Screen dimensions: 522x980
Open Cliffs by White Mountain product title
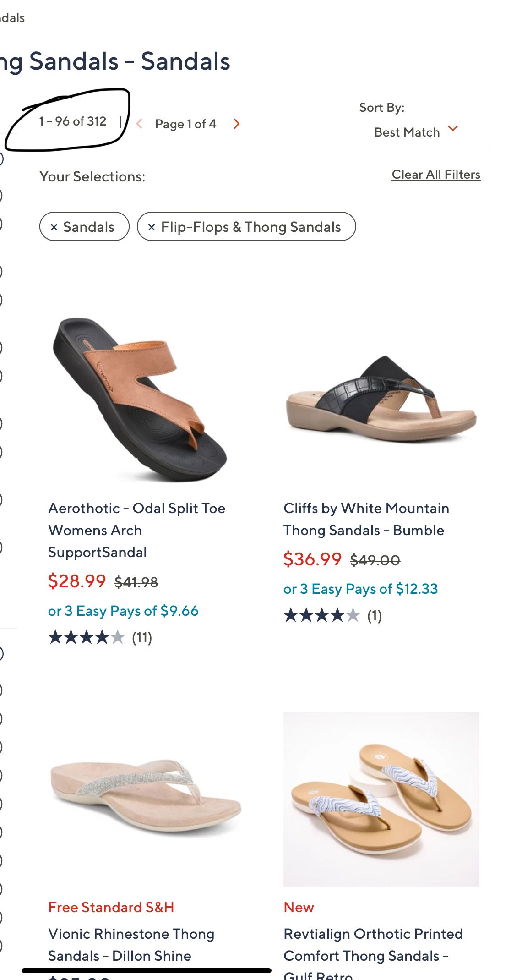point(366,519)
